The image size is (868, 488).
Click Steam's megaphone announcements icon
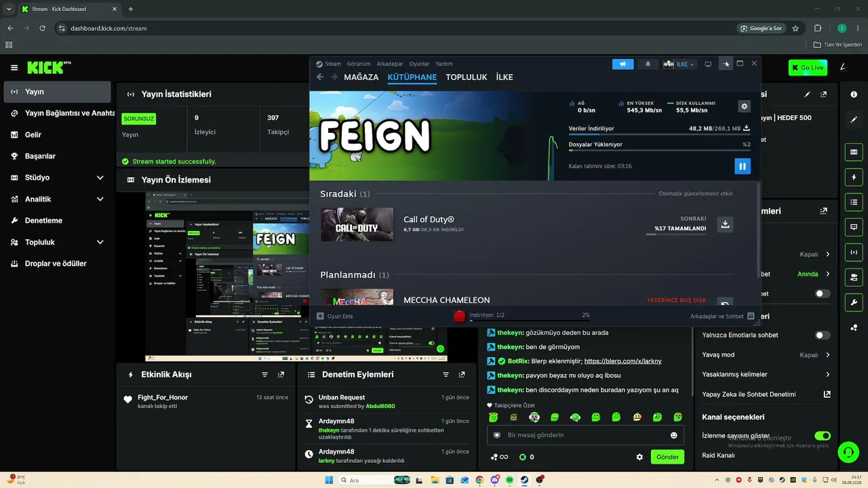(623, 64)
